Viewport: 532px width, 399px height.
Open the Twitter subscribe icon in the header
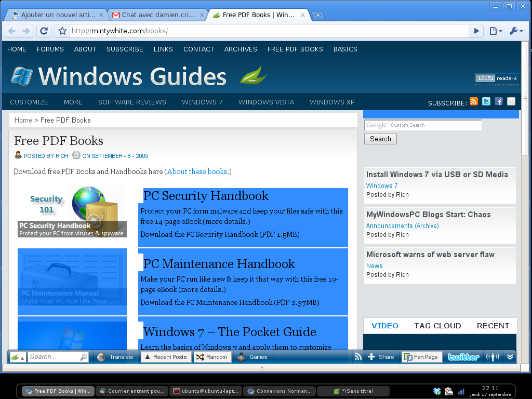[x=486, y=101]
